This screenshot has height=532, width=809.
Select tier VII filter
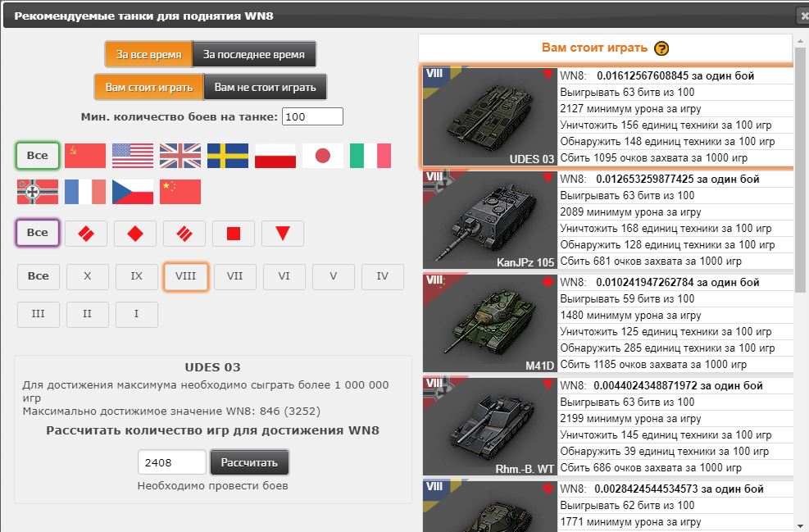click(235, 276)
